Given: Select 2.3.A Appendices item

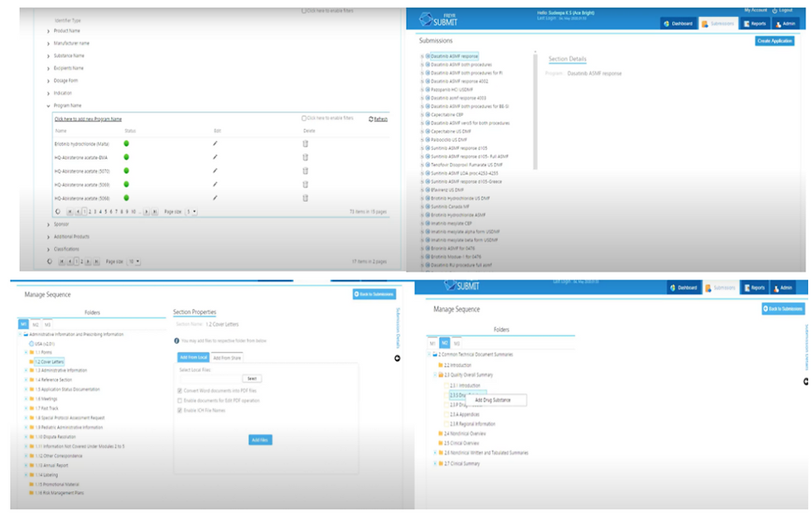Looking at the screenshot, I should [465, 414].
